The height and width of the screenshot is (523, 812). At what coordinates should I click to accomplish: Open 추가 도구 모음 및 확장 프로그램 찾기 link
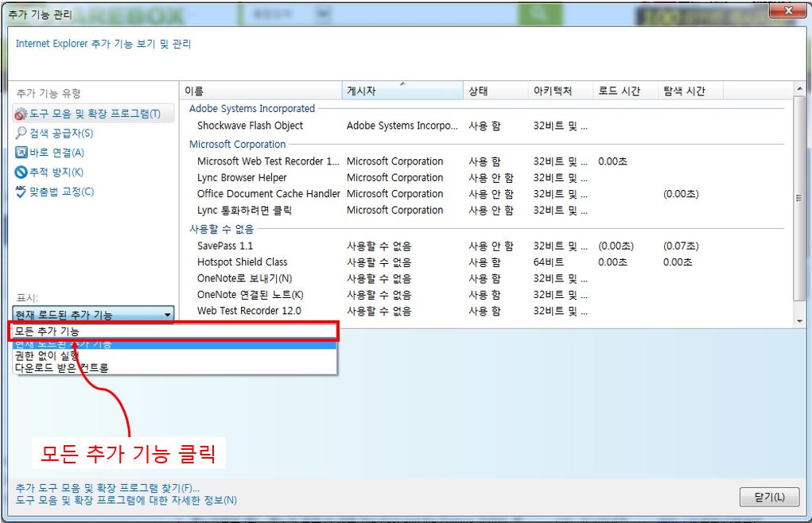tap(107, 488)
